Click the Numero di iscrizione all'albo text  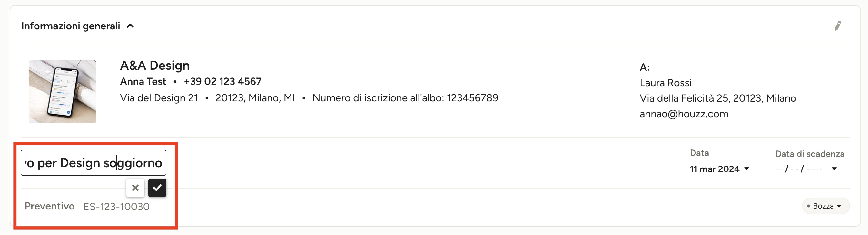click(405, 98)
